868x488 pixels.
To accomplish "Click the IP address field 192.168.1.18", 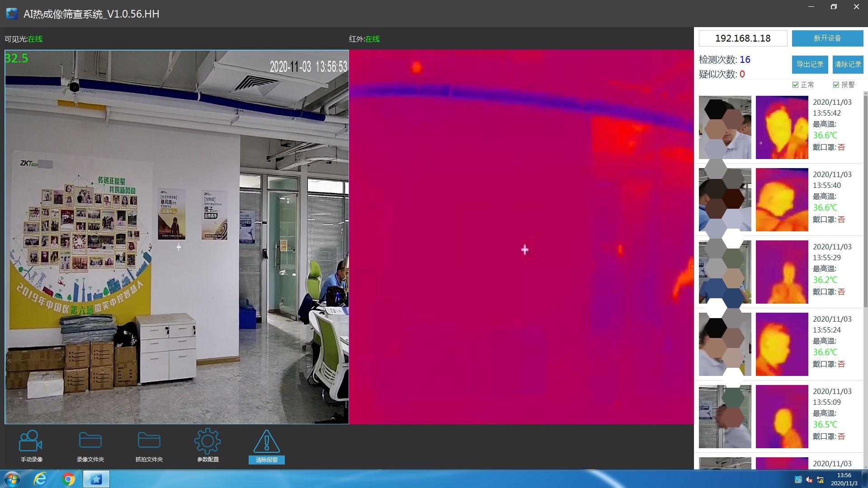I will click(743, 38).
